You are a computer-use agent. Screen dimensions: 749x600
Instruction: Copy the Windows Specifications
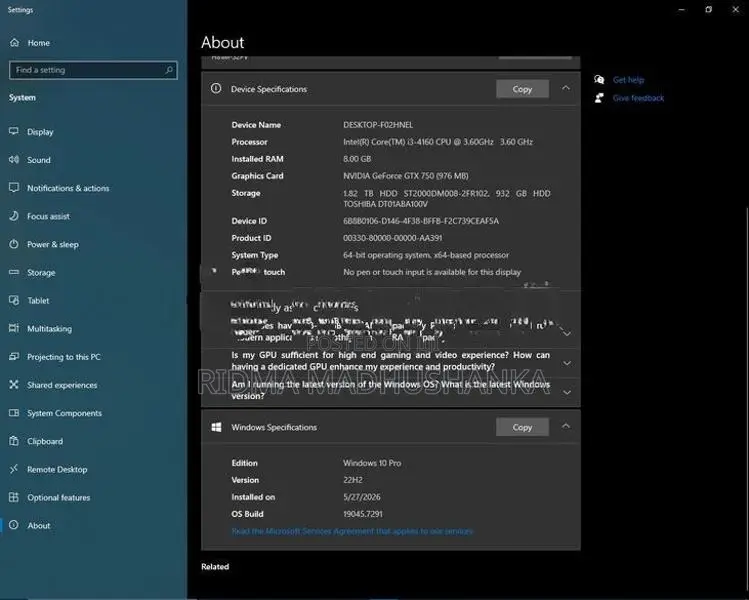[x=522, y=427]
